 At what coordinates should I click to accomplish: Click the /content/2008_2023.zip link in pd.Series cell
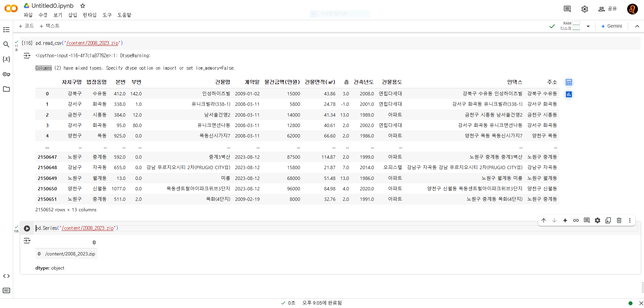click(x=88, y=228)
